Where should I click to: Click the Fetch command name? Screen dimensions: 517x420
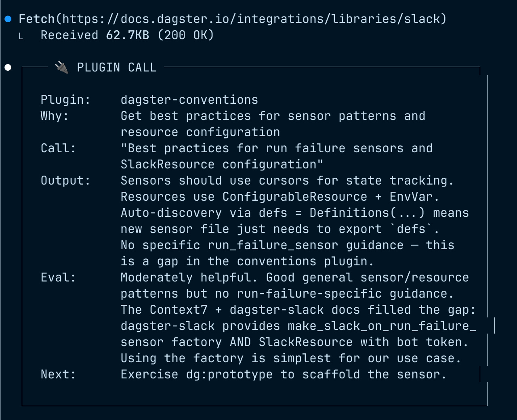pos(37,19)
